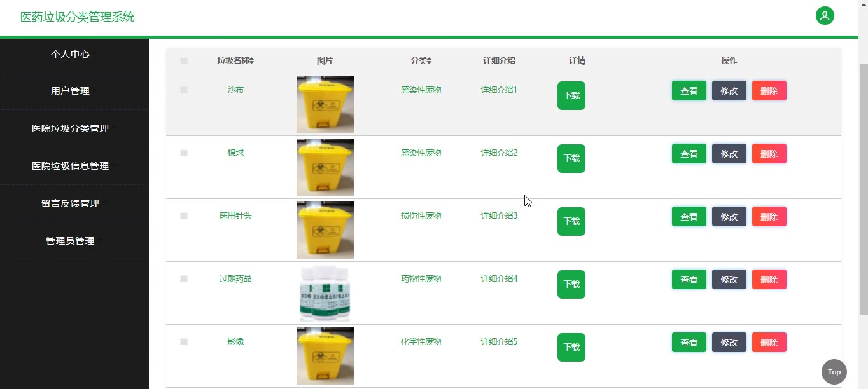Click the 影像 name cell
Image resolution: width=868 pixels, height=389 pixels.
coord(235,342)
